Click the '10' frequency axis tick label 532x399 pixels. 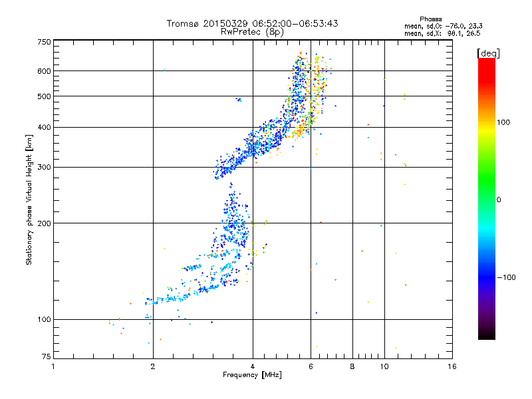pos(384,366)
